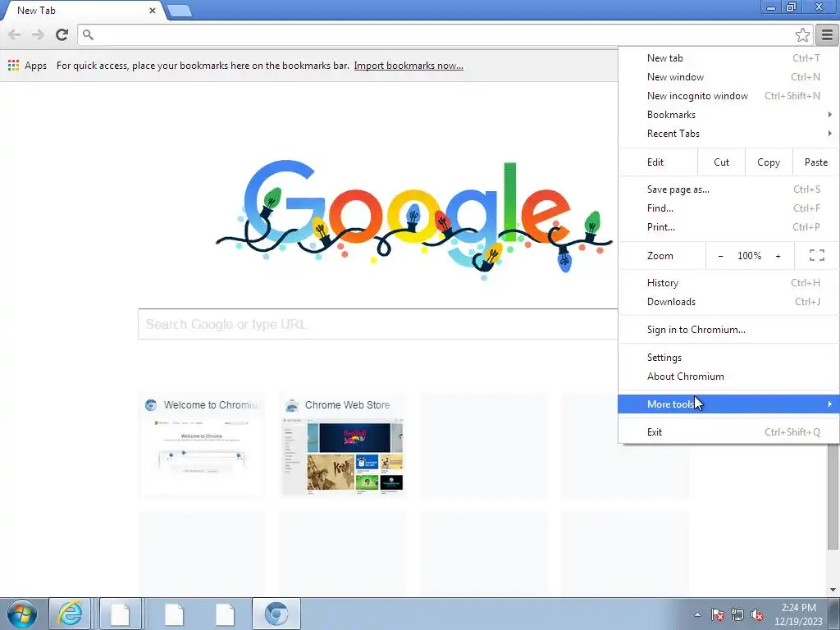Reload the page with the refresh icon
This screenshot has width=840, height=630.
click(x=62, y=34)
